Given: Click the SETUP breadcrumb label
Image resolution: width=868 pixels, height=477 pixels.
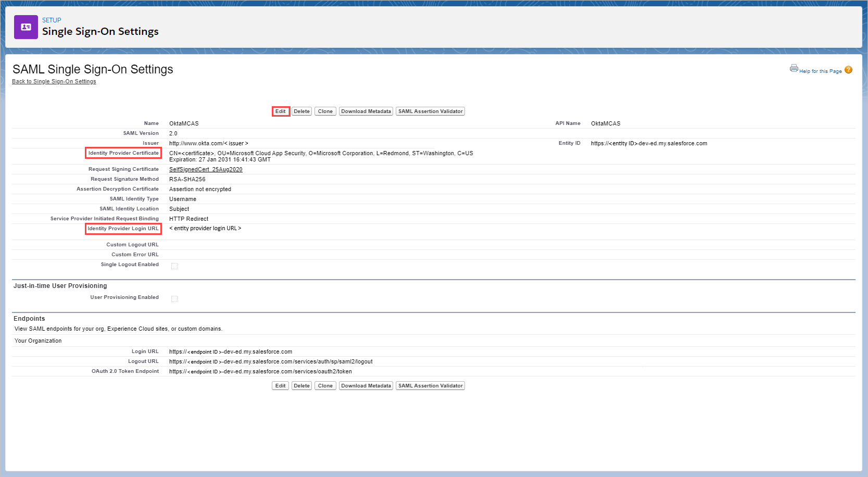Looking at the screenshot, I should (52, 20).
